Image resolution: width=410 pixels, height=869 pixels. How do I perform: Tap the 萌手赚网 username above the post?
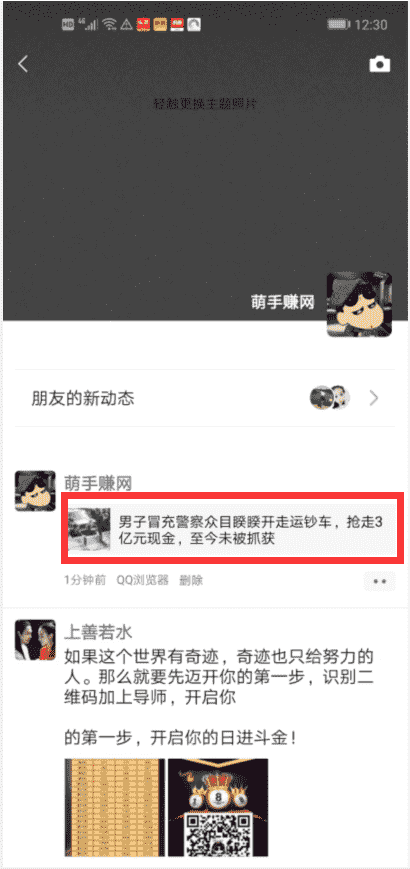tap(99, 484)
